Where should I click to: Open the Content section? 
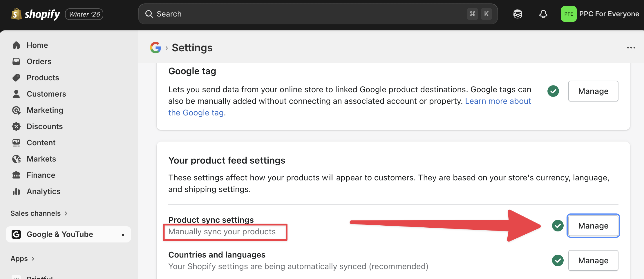click(x=41, y=143)
